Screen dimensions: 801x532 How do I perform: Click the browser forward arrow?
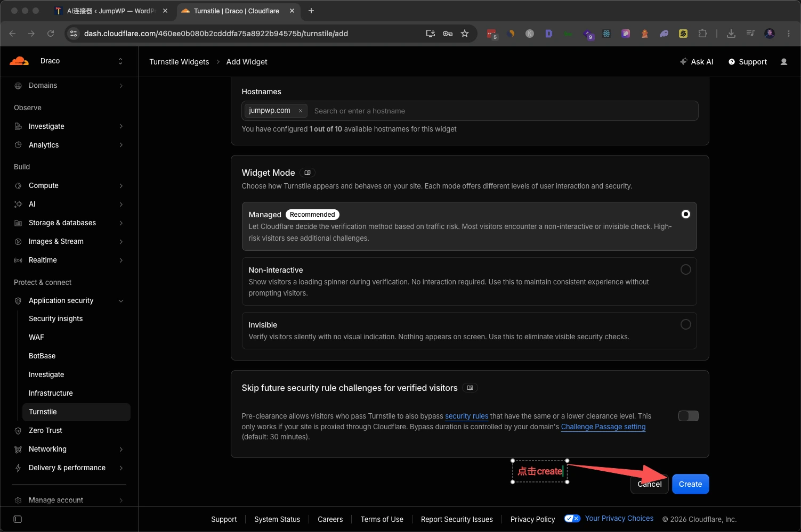(31, 34)
